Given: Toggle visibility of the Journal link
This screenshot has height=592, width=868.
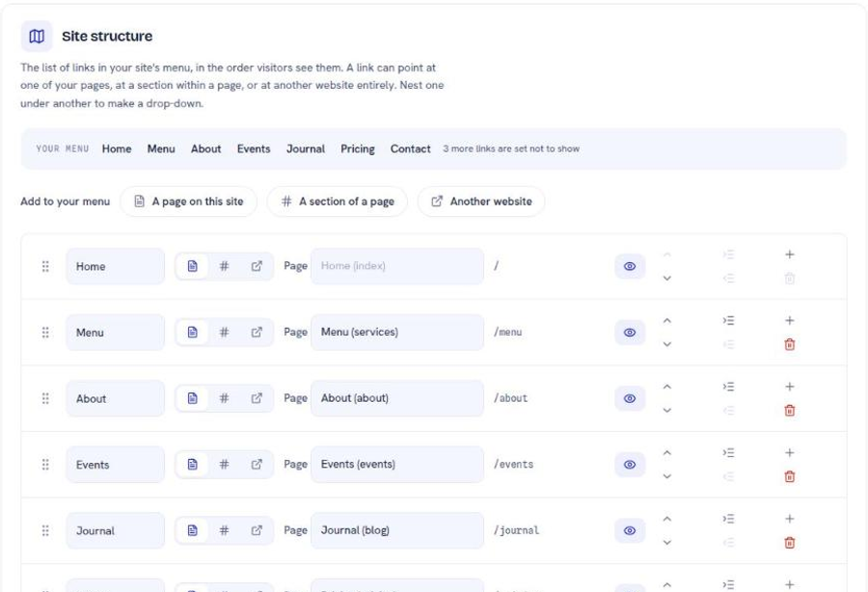Looking at the screenshot, I should (x=630, y=530).
